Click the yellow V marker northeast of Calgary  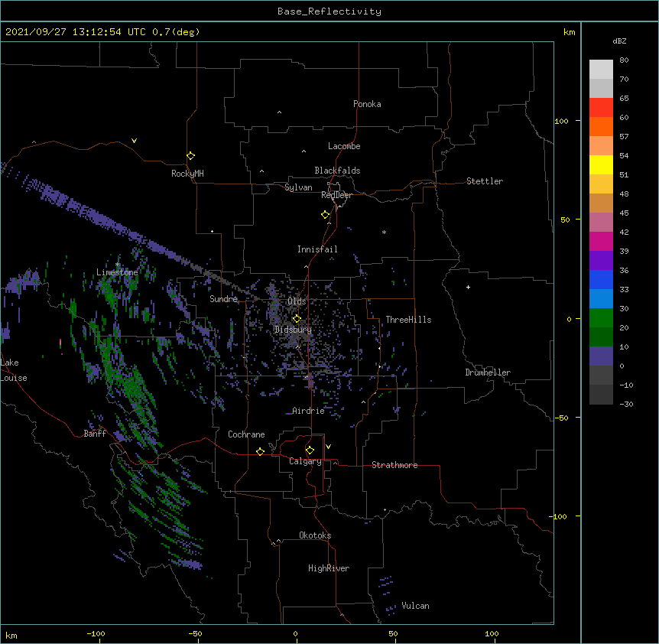(x=328, y=447)
